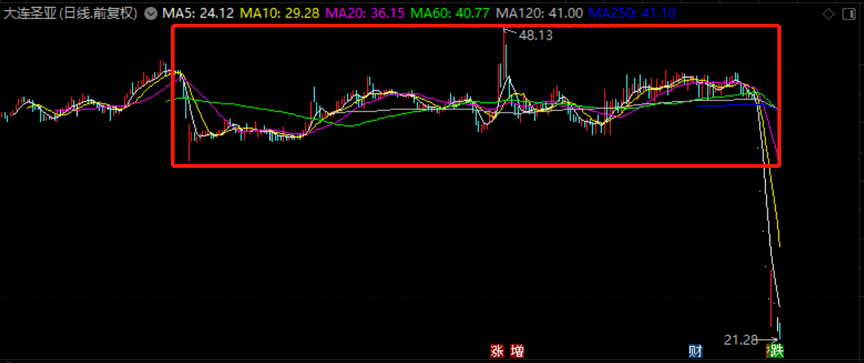Viewport: 864px width, 363px height.
Task: Open dropdown arrow beside 大连圣亚 title
Action: [x=150, y=14]
